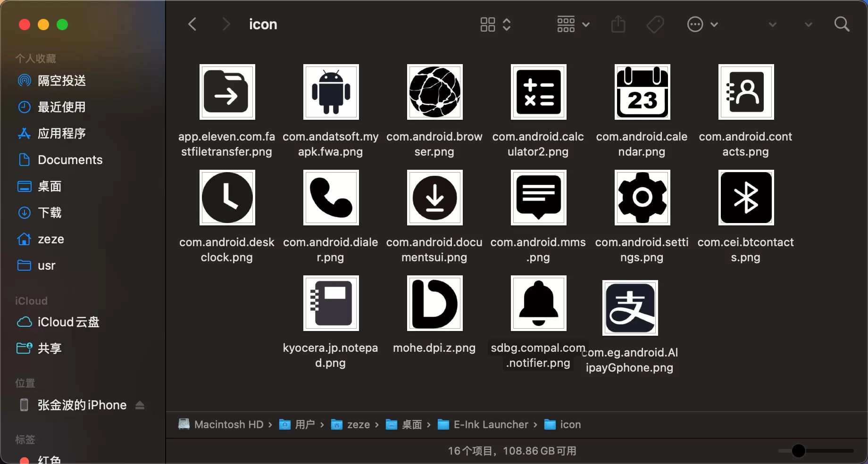Open Recents (最近使用) in sidebar

[52, 107]
